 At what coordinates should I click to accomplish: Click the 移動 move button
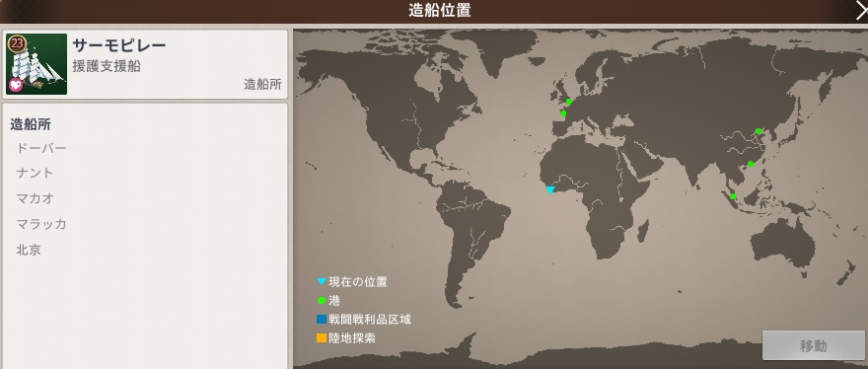(x=813, y=345)
